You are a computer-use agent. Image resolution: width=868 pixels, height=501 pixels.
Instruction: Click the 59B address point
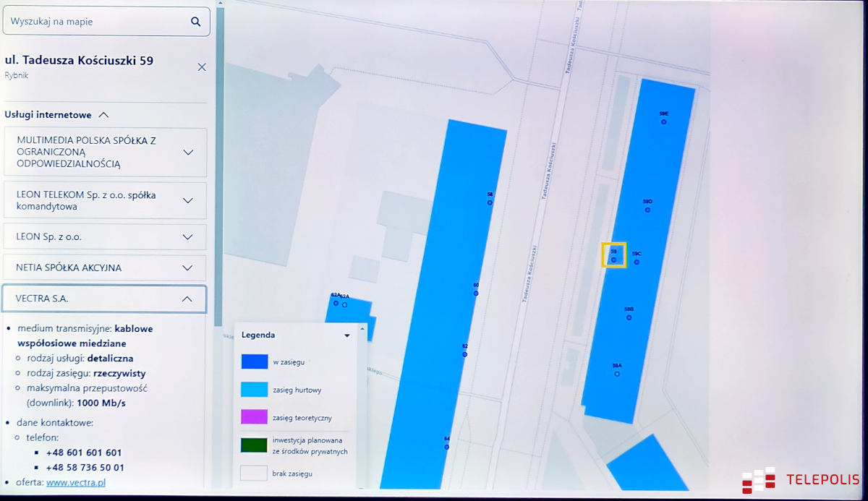coord(629,317)
